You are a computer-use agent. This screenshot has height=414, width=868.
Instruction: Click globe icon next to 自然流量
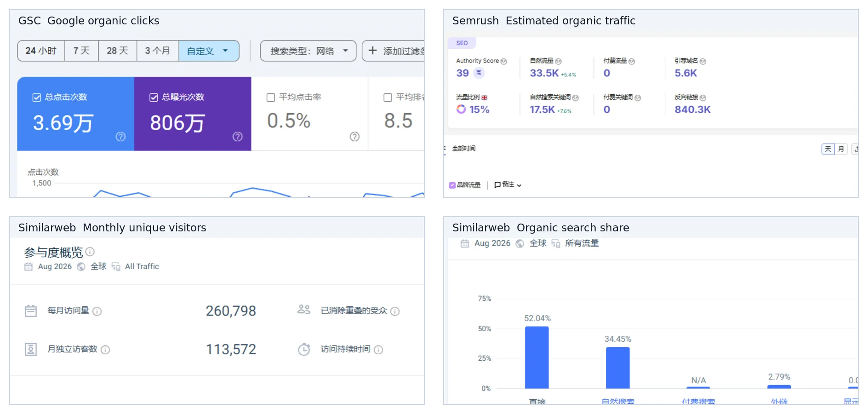(558, 61)
